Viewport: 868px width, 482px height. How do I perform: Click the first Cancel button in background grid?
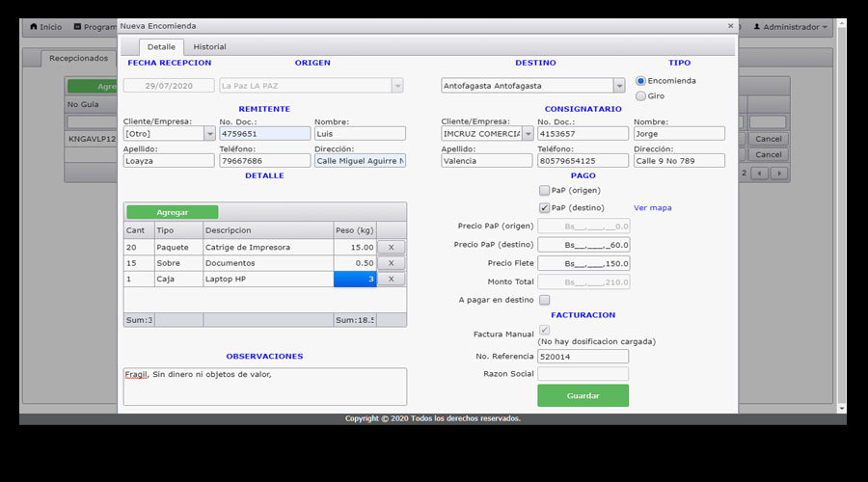[x=769, y=139]
